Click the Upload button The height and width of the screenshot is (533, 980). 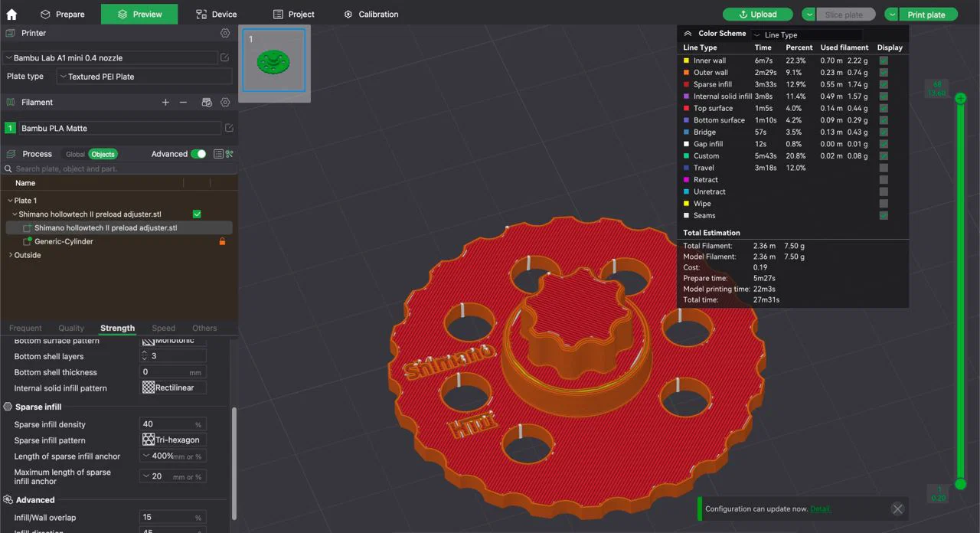758,15
